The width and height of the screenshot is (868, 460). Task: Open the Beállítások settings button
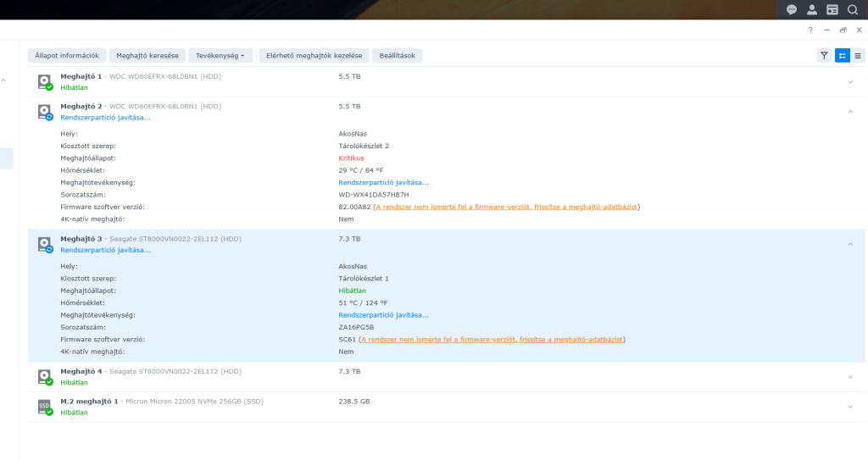coord(398,55)
